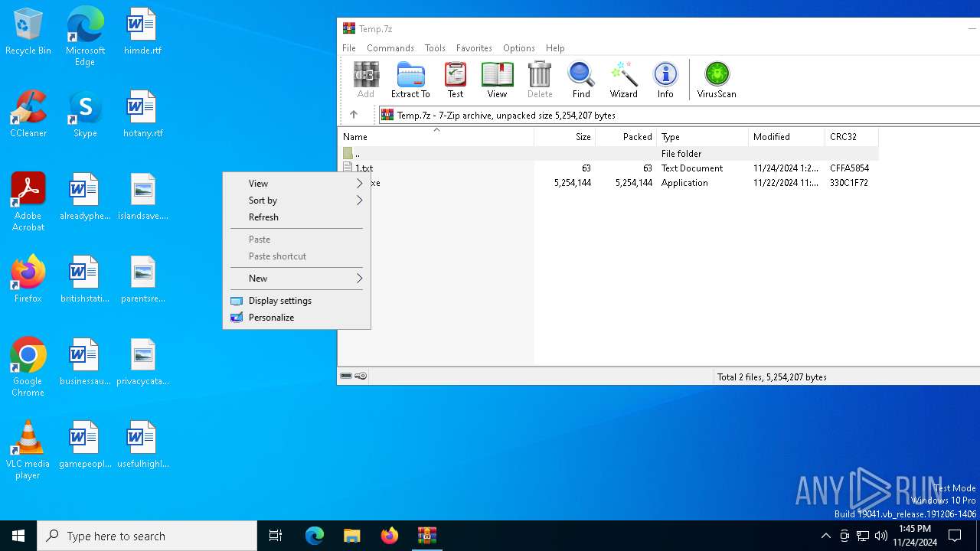
Task: Sort files by the CRC32 column header
Action: [x=851, y=137]
